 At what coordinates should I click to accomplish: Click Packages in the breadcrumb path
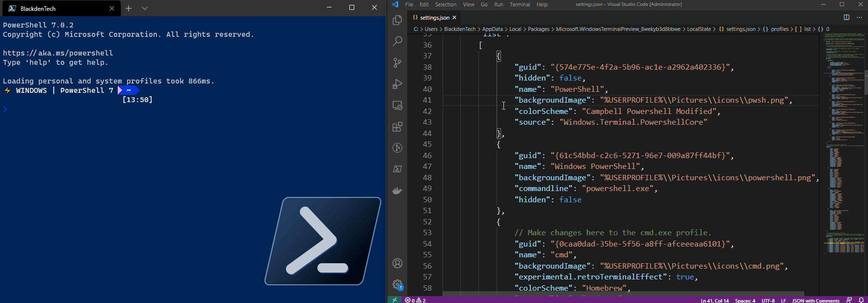[539, 29]
